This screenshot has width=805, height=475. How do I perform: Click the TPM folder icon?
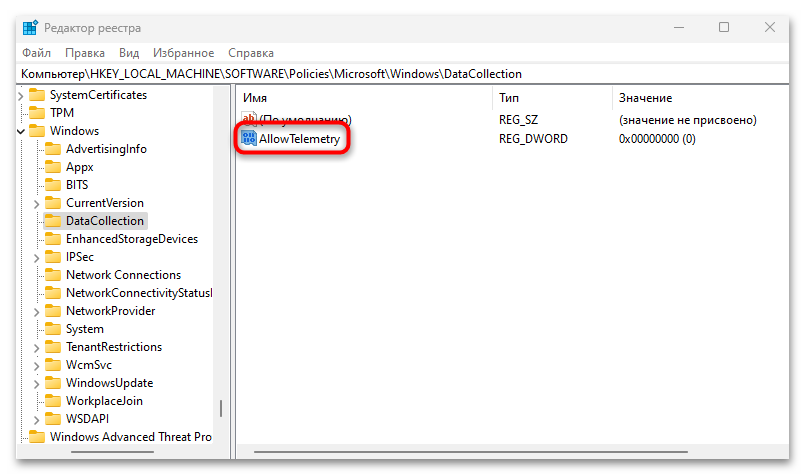pos(37,112)
